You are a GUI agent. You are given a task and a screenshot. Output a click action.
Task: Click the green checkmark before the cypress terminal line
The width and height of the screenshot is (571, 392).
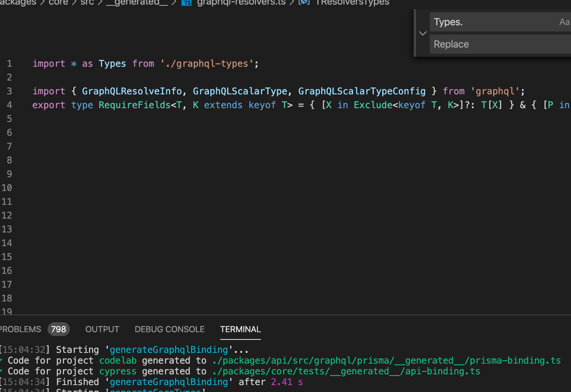click(2, 371)
